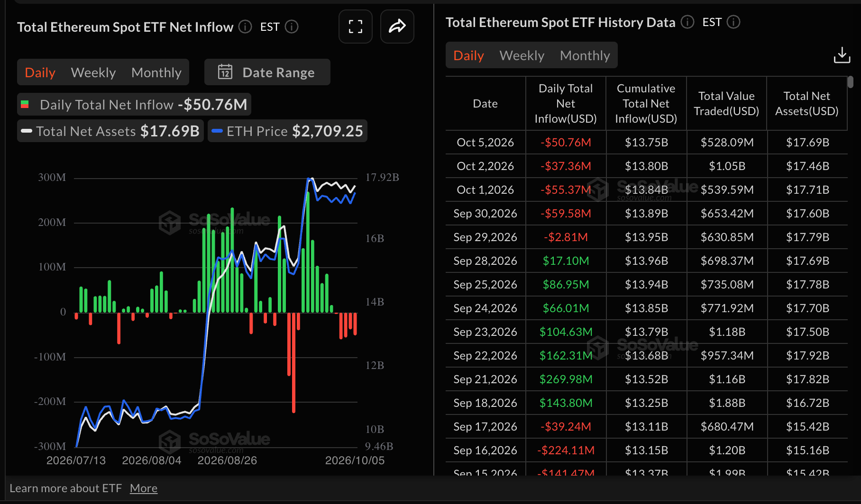This screenshot has width=861, height=504.
Task: Click the -$224.11M inflow cell
Action: point(566,450)
